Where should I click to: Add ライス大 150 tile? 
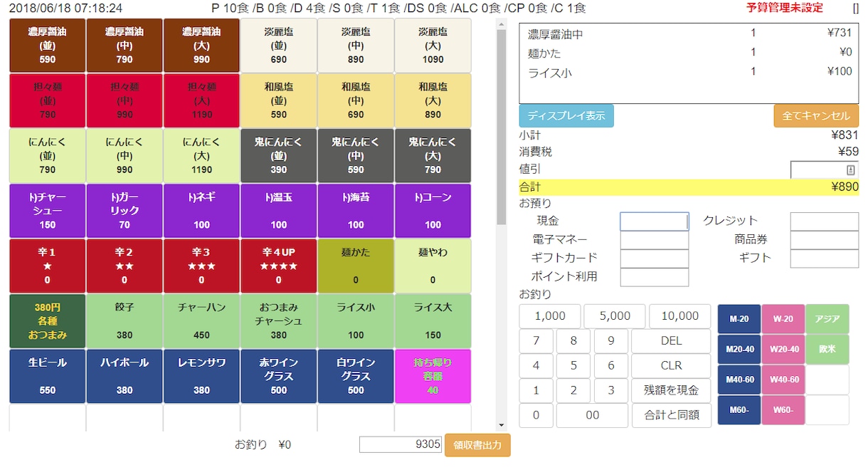(x=433, y=321)
